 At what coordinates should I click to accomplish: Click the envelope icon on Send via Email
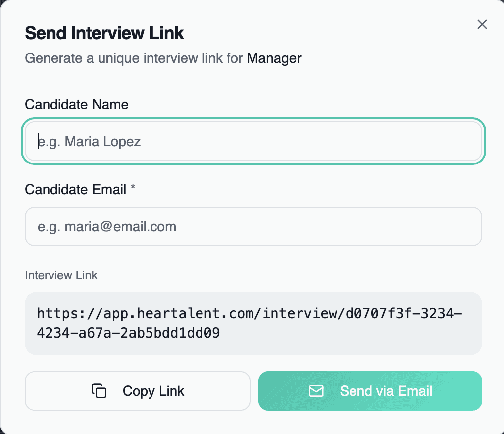coord(316,391)
